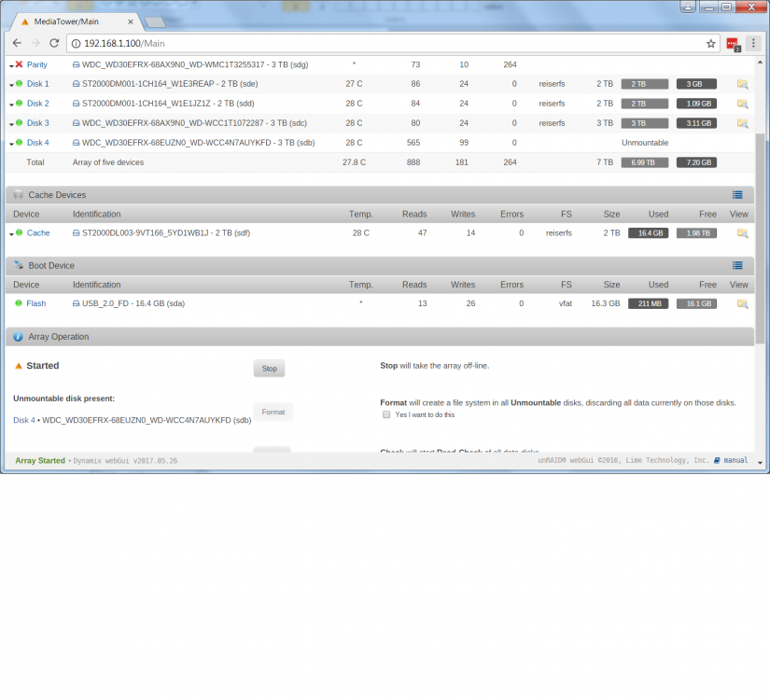The image size is (770, 700).
Task: Open the red browser extension icon
Action: coord(734,44)
